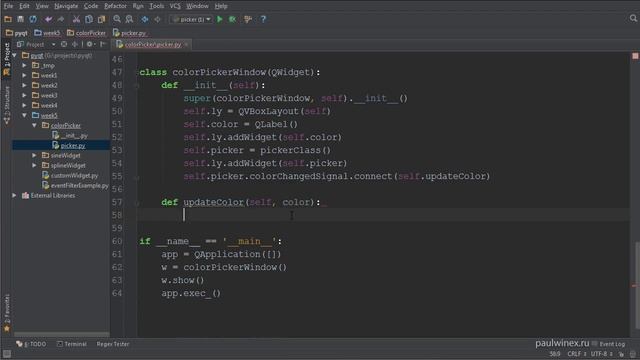Open Help via question mark icon

click(263, 19)
